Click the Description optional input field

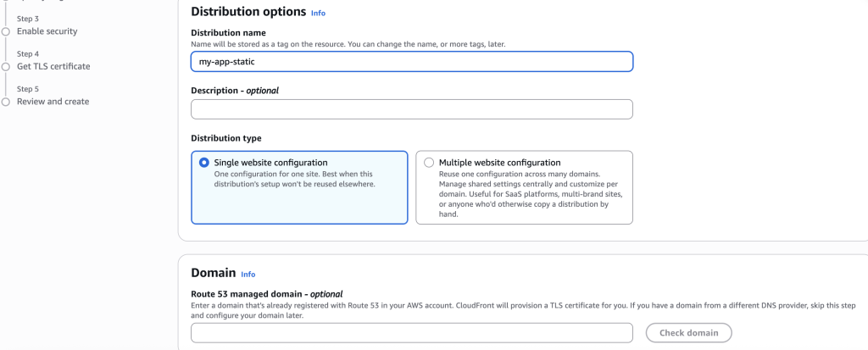pyautogui.click(x=412, y=109)
